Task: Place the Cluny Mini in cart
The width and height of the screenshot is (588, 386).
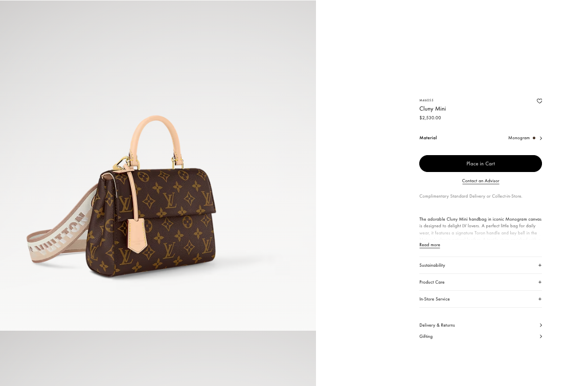Action: point(481,164)
